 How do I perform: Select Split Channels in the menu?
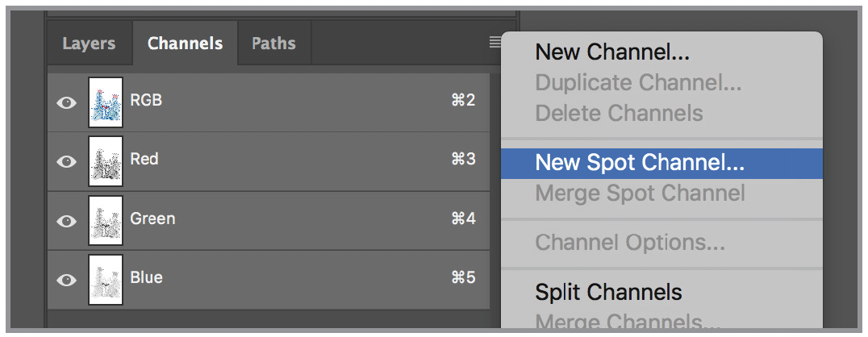pos(608,292)
